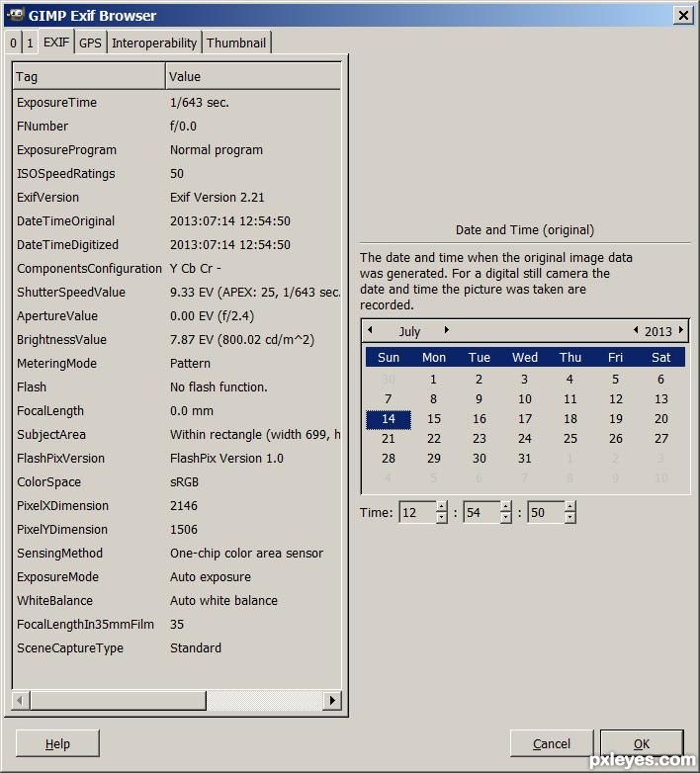
Task: Decrease the hours value 12
Action: (x=442, y=517)
